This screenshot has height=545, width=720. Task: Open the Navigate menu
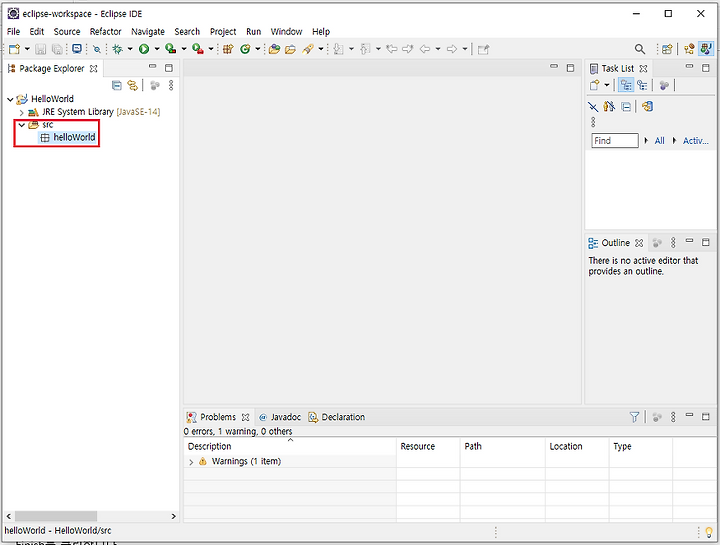point(148,32)
